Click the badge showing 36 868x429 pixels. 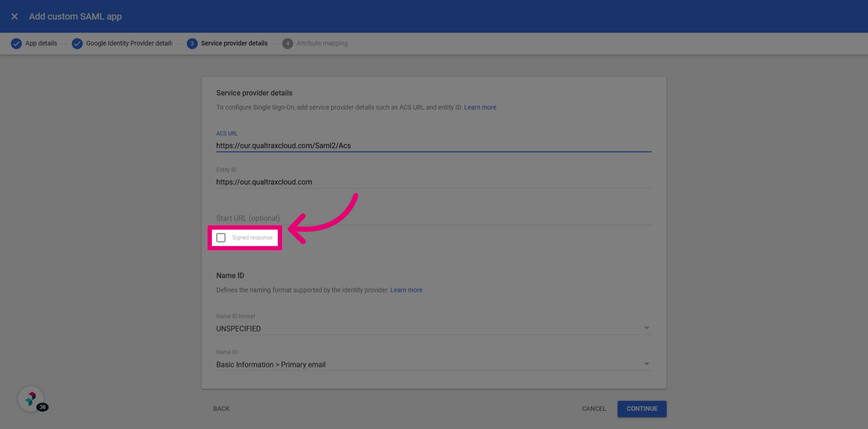(42, 407)
